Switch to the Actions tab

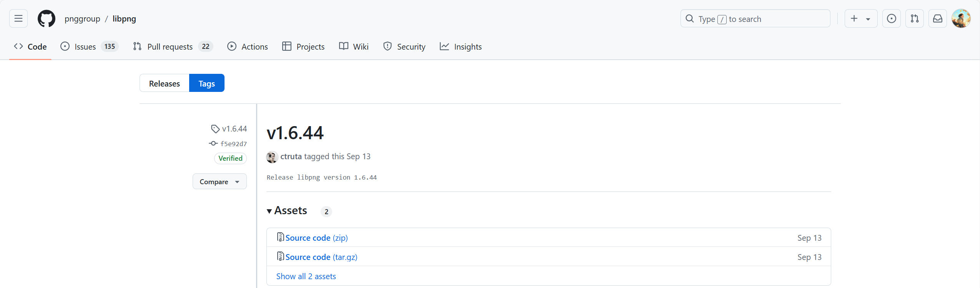click(248, 47)
